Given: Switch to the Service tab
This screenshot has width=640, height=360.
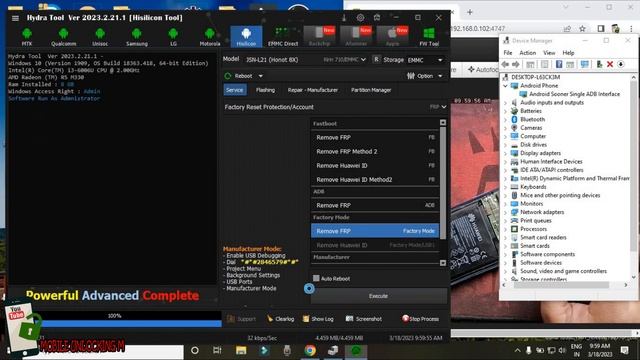Looking at the screenshot, I should pyautogui.click(x=235, y=90).
